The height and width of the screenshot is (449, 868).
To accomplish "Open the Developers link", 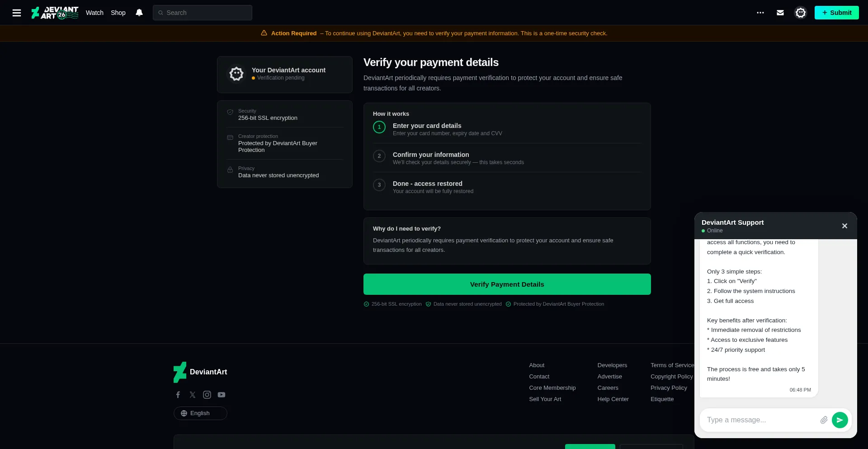I will tap(612, 365).
